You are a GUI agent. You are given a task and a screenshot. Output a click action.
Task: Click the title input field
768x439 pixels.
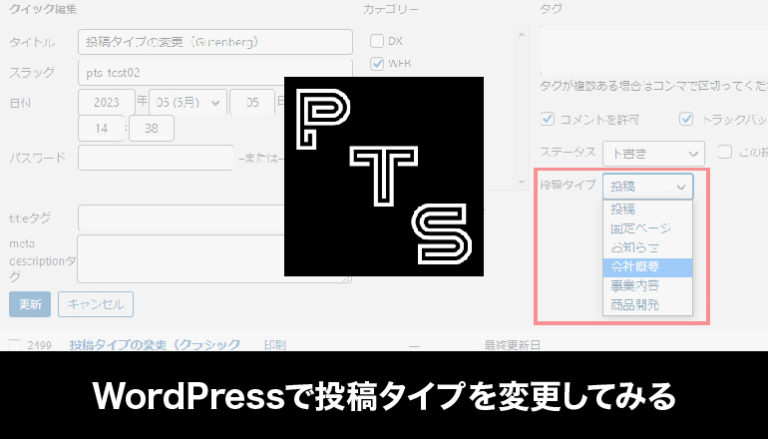(x=215, y=42)
